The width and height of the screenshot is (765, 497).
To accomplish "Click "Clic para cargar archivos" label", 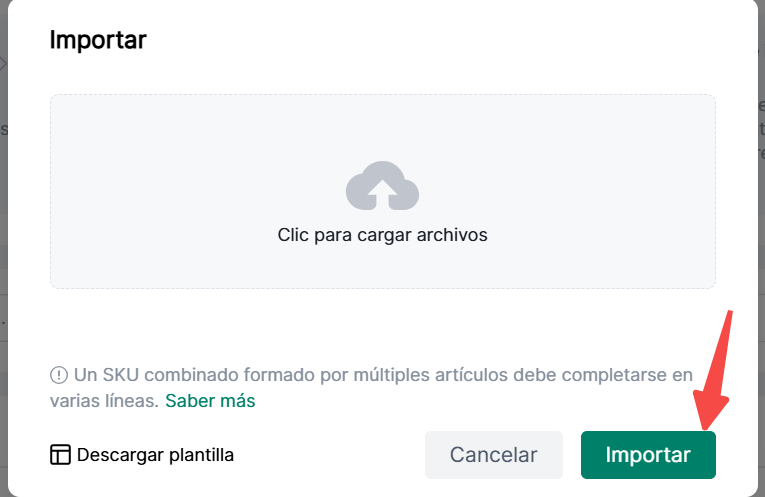I will pyautogui.click(x=382, y=236).
